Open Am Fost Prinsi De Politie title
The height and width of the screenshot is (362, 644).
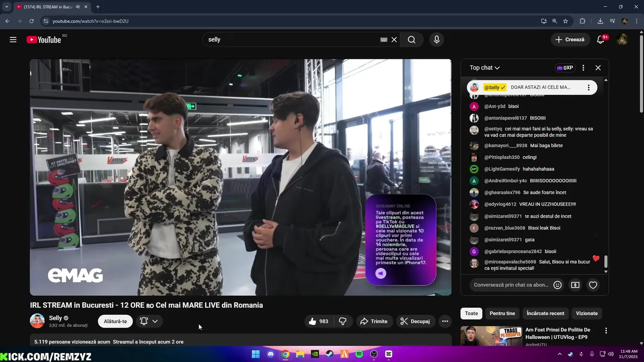[557, 333]
